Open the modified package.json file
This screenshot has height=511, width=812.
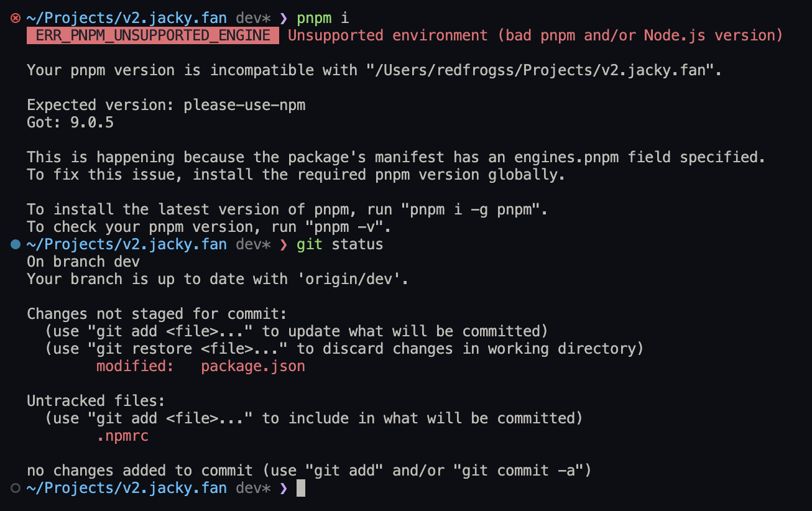(x=253, y=367)
